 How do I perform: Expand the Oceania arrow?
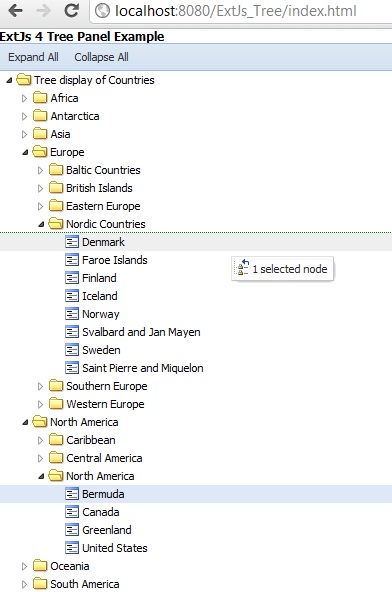[x=25, y=566]
